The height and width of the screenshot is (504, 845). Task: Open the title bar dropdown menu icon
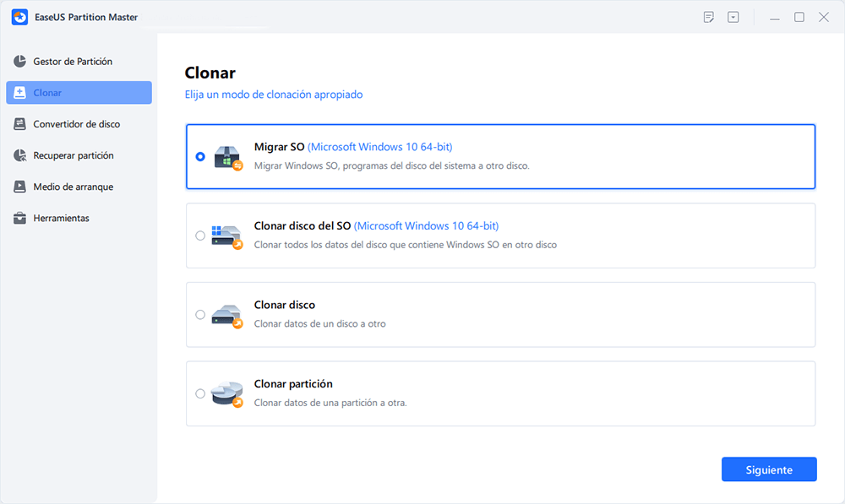[x=733, y=17]
